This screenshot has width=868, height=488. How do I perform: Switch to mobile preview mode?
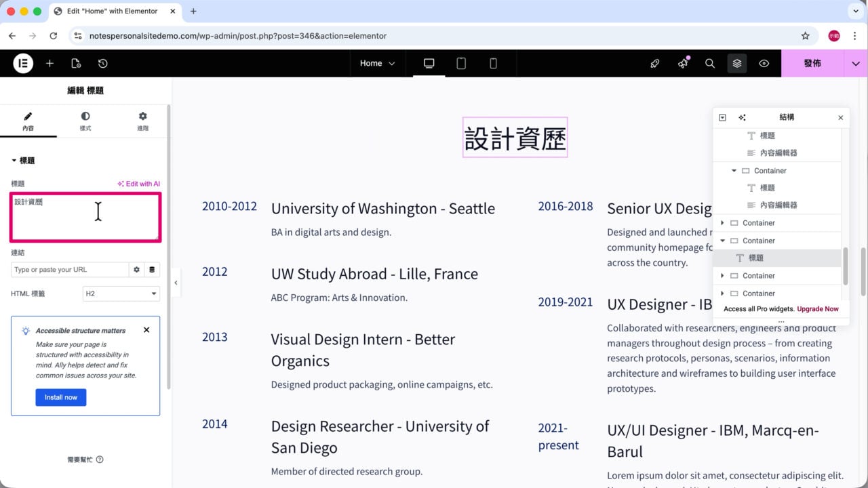[493, 63]
